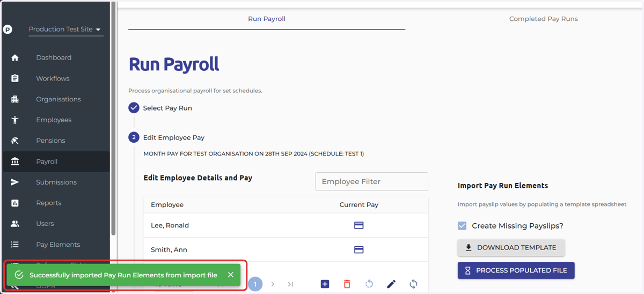Click the light blue revert circular arrow icon

[369, 284]
